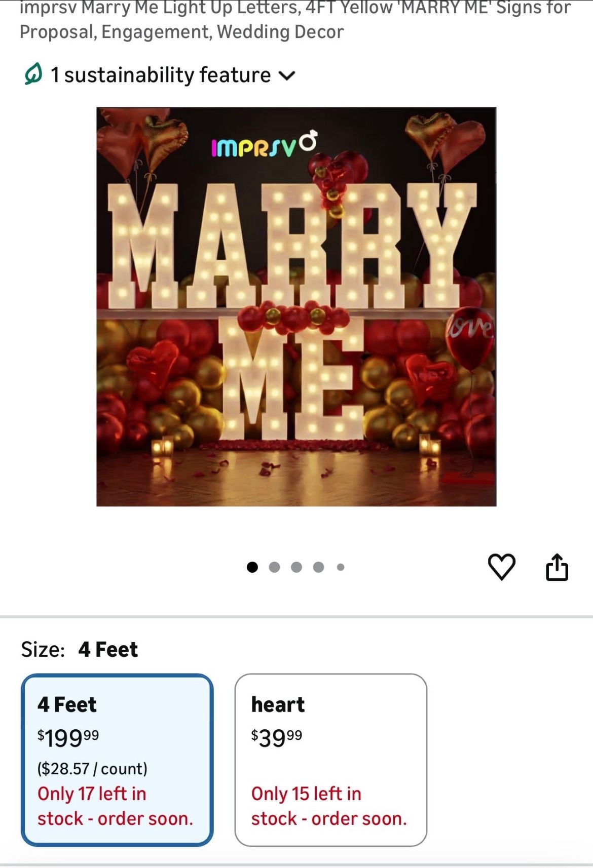
Task: Tap the $199.99 price in 4 Feet
Action: tap(68, 737)
